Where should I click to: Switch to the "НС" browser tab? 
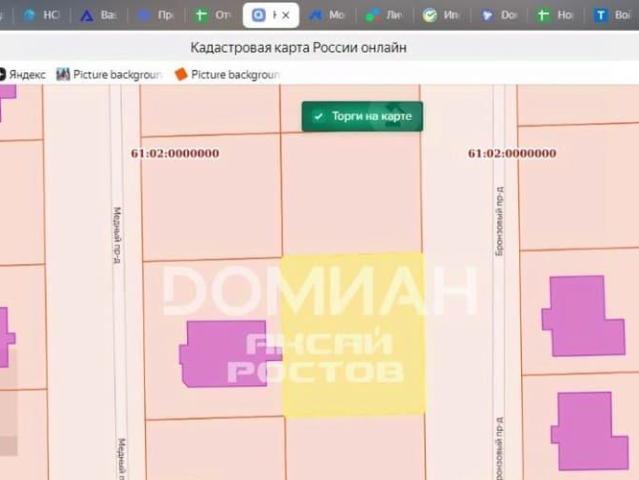coord(42,15)
